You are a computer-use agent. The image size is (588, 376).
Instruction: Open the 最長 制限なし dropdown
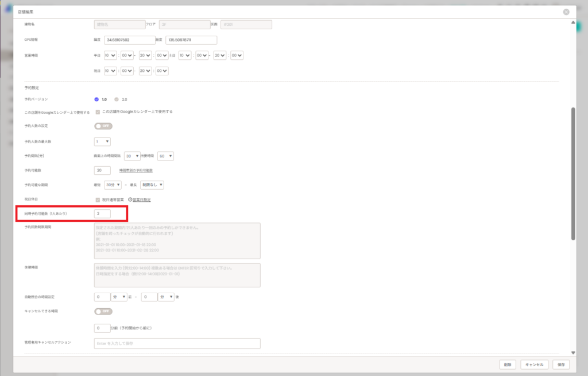coord(153,185)
